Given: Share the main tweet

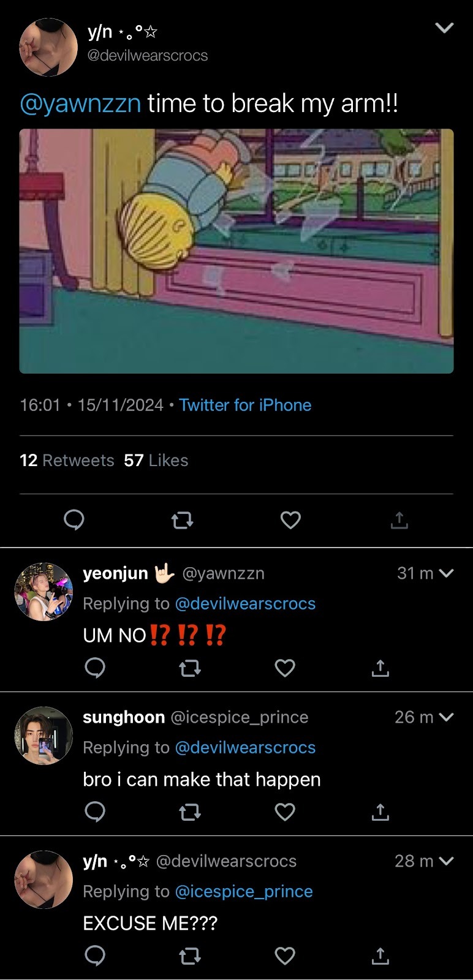Looking at the screenshot, I should pyautogui.click(x=399, y=521).
